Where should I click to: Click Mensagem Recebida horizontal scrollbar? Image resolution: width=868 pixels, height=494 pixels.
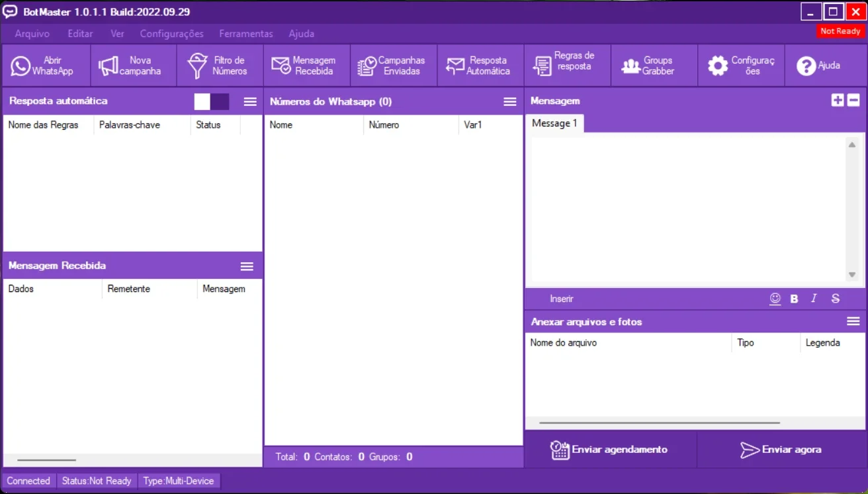coord(46,460)
